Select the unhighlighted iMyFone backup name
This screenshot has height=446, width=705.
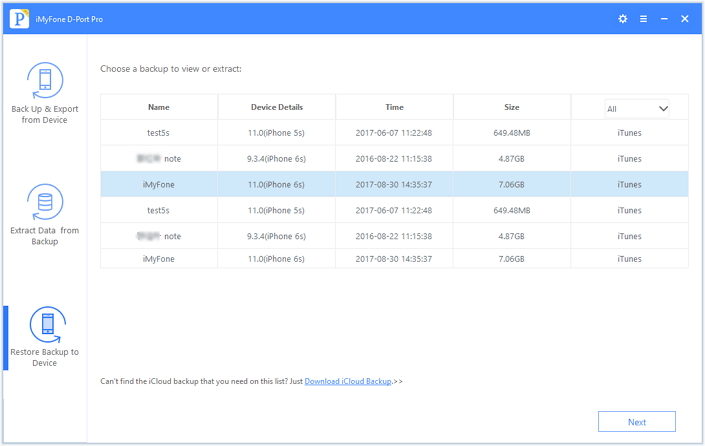pos(158,259)
